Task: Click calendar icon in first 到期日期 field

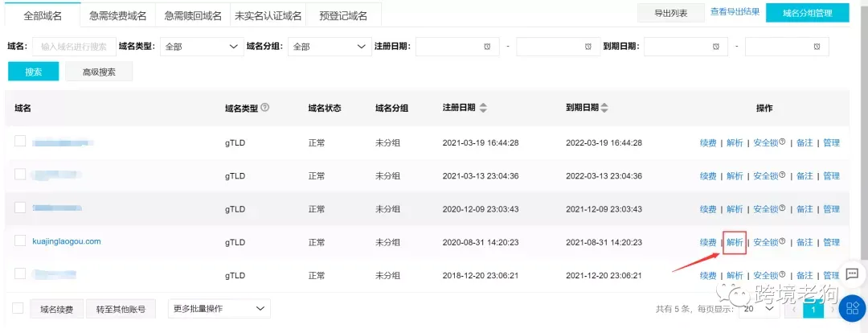Action: tap(716, 46)
